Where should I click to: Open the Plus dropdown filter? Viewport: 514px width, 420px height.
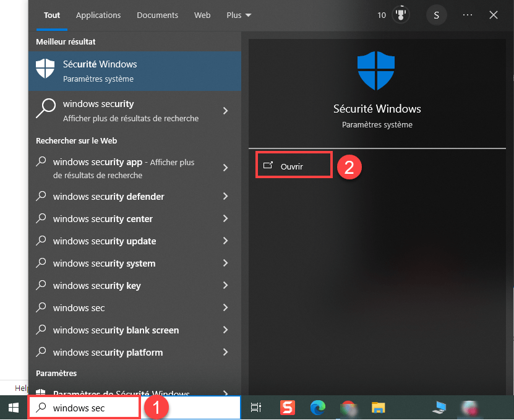[x=239, y=15]
